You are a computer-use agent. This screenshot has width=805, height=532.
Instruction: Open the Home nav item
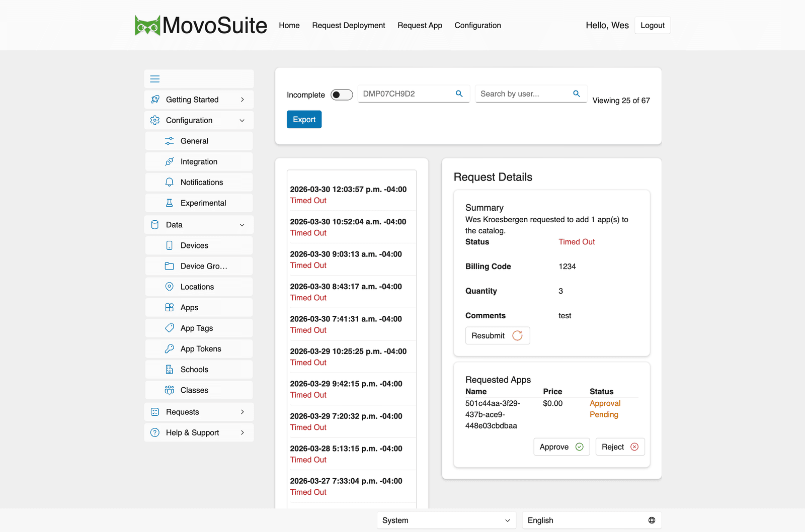click(x=289, y=25)
